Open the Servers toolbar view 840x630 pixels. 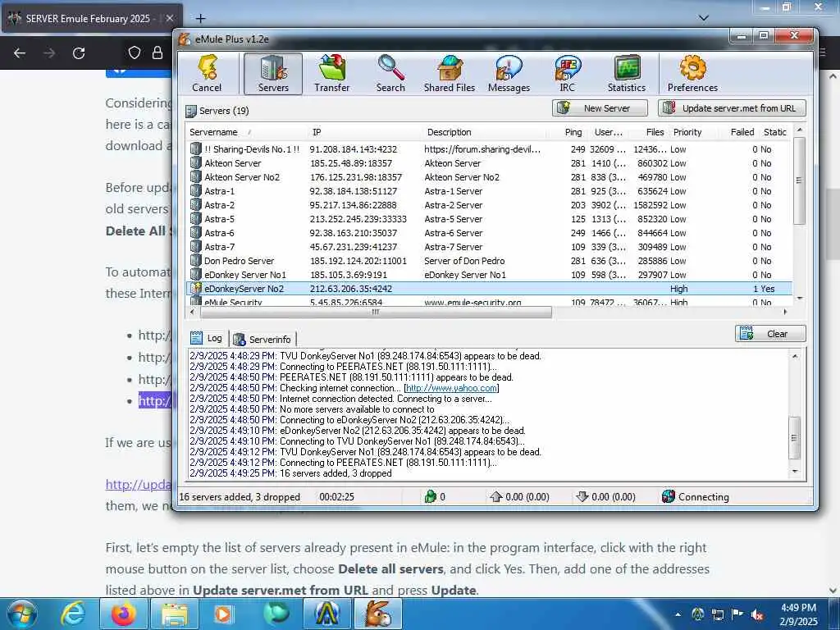pyautogui.click(x=273, y=74)
